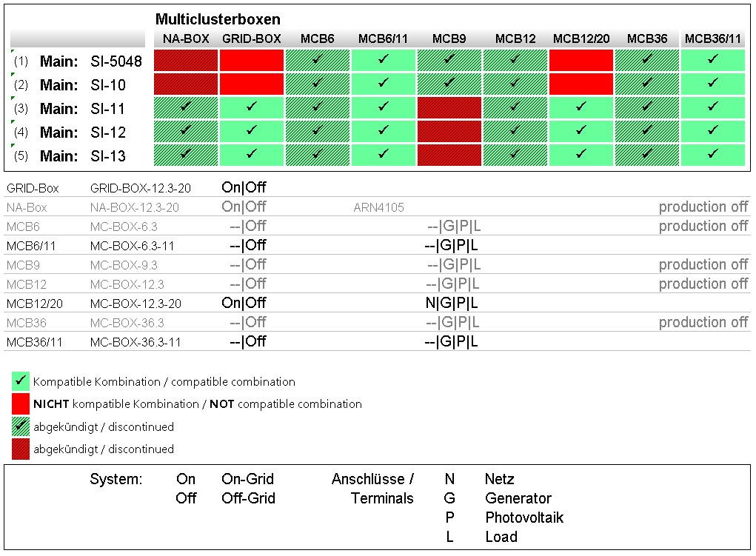
Task: Click the NA-BOX column header
Action: tap(186, 38)
